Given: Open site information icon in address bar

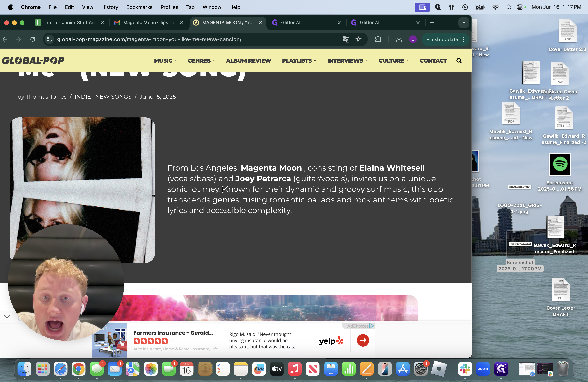Looking at the screenshot, I should tap(49, 39).
